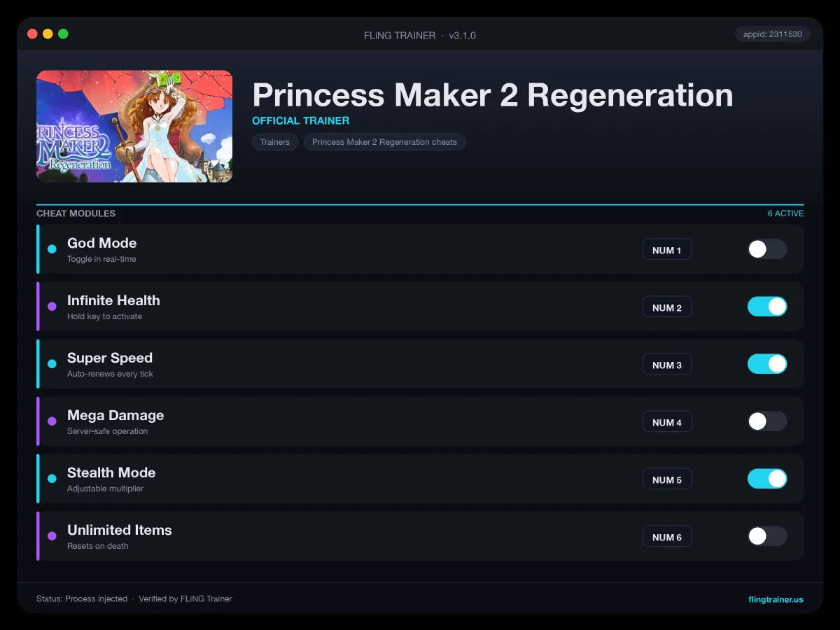
Task: Click the NUM 2 hotkey button
Action: tap(667, 307)
